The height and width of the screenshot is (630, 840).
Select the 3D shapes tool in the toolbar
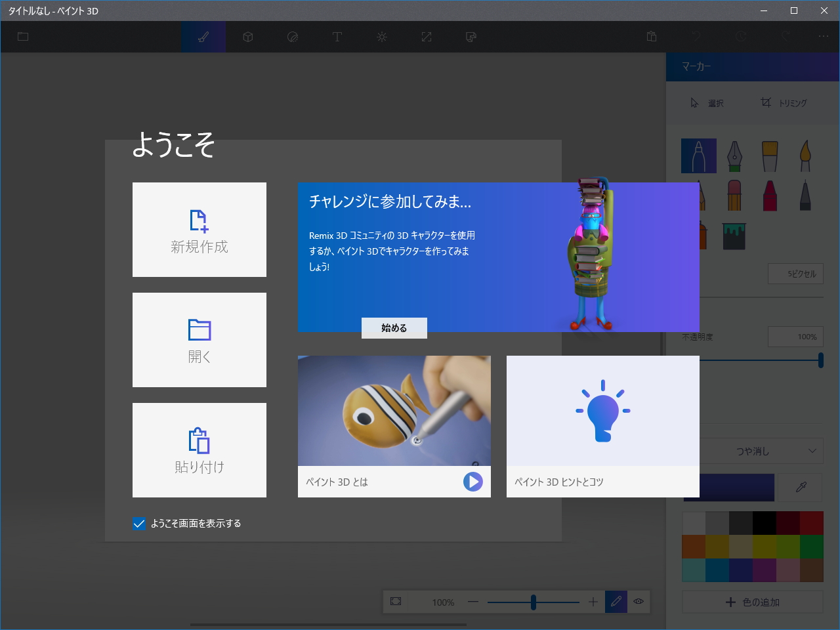pos(248,37)
